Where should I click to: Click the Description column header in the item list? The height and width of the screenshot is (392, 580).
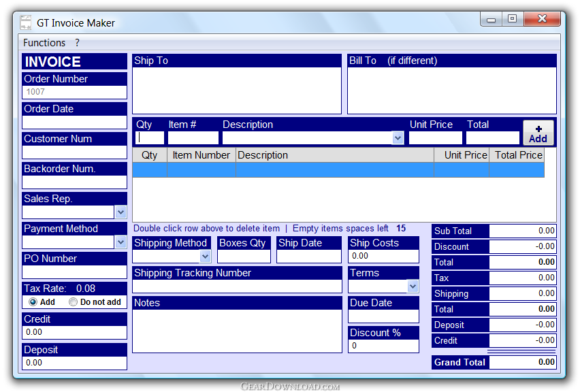click(x=335, y=155)
